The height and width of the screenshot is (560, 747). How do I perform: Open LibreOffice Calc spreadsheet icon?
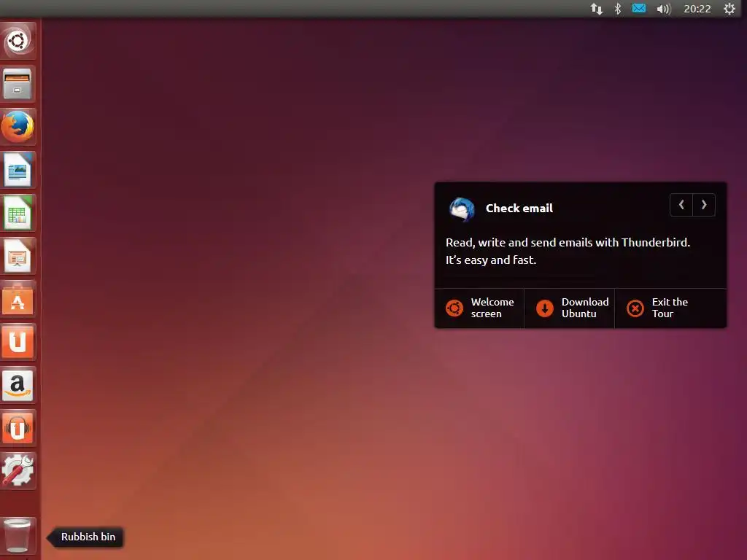pos(18,213)
